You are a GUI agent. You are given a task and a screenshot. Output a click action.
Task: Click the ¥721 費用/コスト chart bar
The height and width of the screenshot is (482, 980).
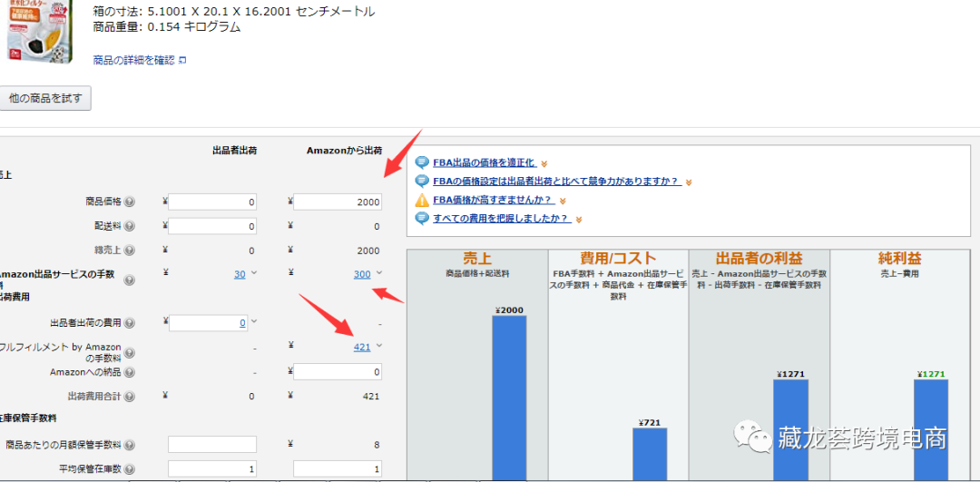click(x=650, y=455)
